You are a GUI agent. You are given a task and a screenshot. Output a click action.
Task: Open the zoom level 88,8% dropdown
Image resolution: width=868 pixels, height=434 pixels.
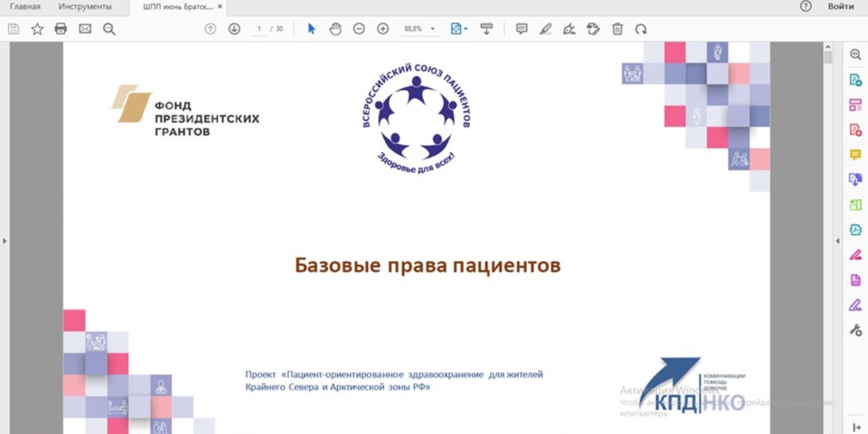(x=433, y=29)
